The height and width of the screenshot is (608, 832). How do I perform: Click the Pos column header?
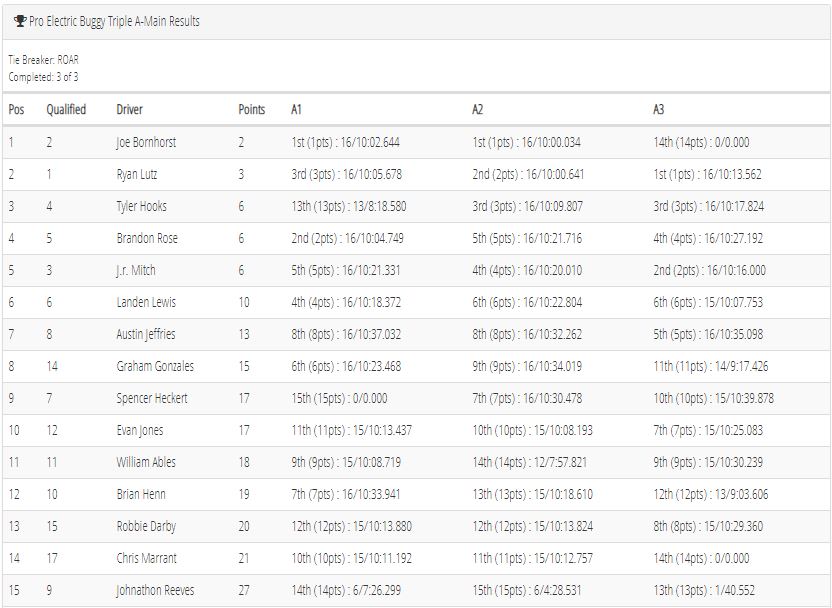click(x=16, y=109)
